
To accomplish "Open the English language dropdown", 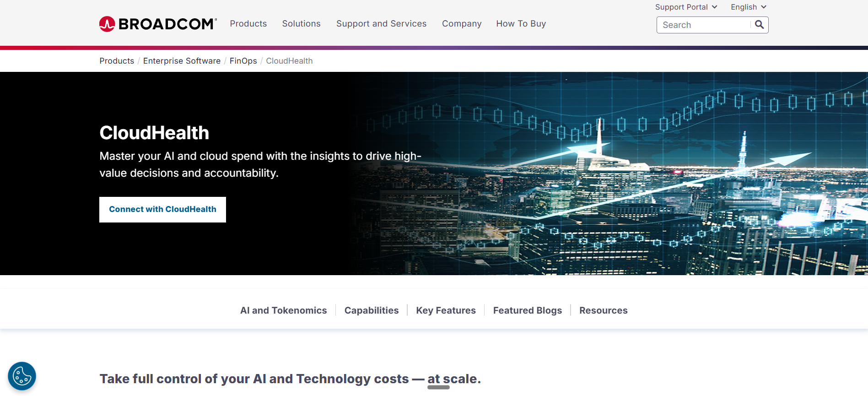I will (x=749, y=7).
